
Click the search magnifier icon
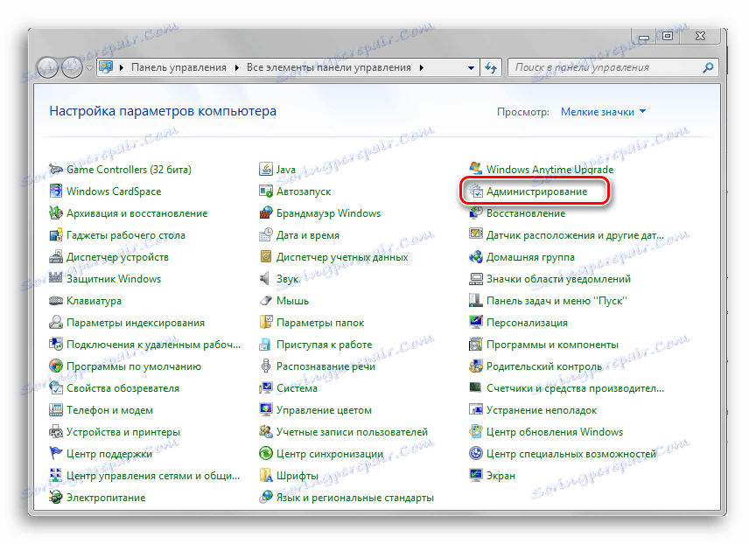tap(708, 68)
